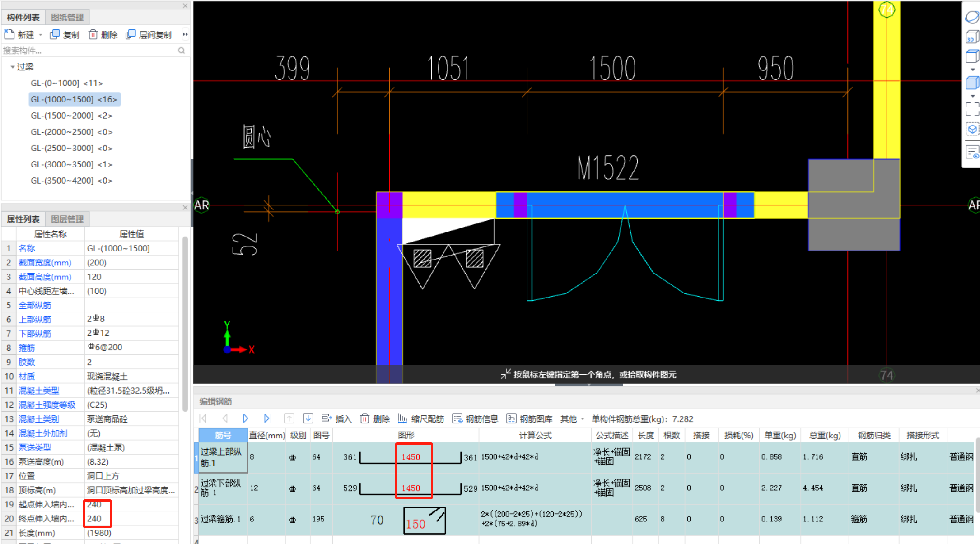980x544 pixels.
Task: Close the component list panel
Action: point(185,6)
